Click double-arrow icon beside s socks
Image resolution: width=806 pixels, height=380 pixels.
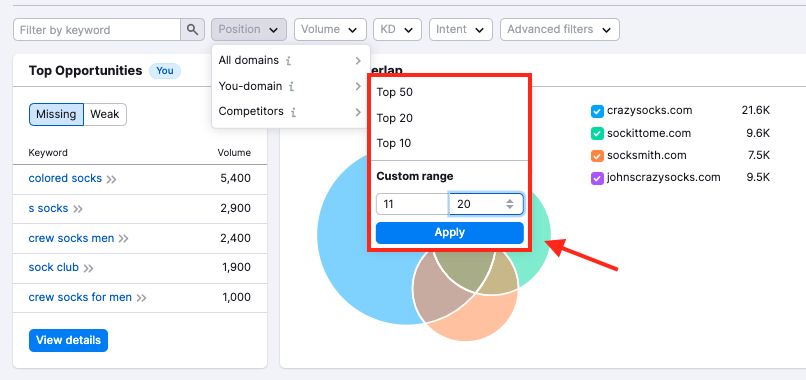pos(78,209)
